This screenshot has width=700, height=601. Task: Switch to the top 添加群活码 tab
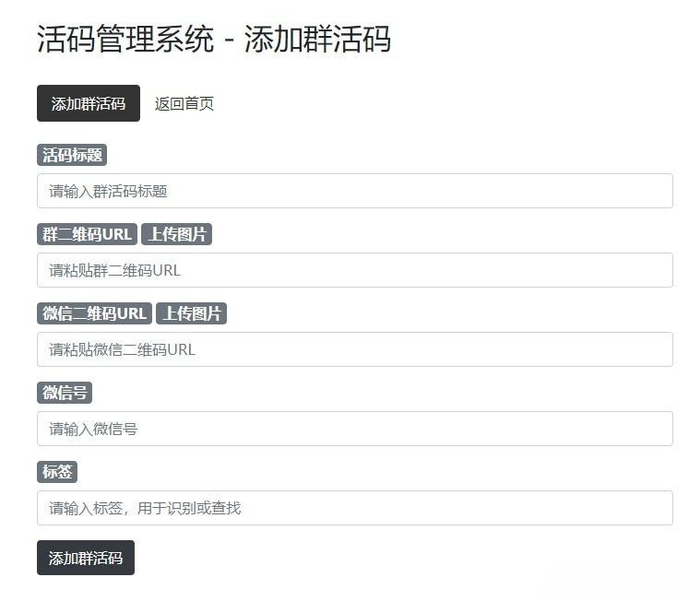pyautogui.click(x=88, y=103)
